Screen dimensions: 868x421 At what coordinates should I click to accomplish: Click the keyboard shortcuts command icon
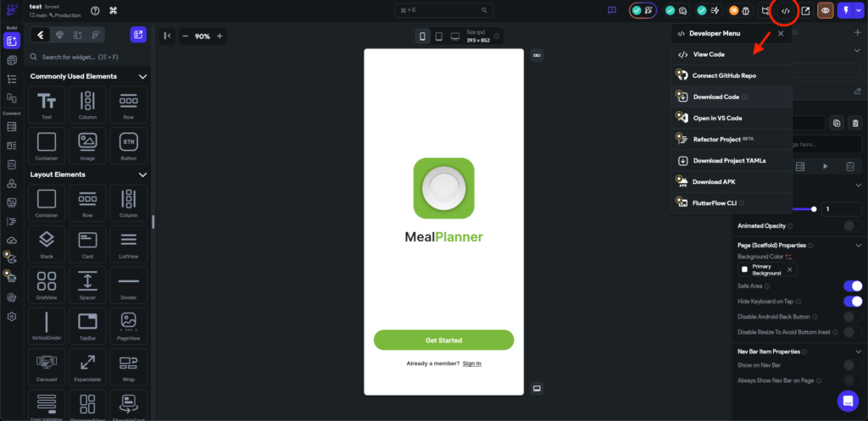[114, 11]
